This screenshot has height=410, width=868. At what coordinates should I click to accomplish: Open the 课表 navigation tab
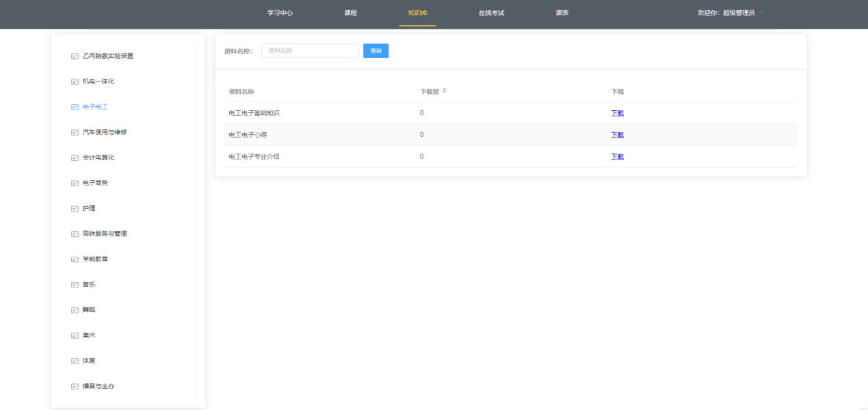(562, 13)
